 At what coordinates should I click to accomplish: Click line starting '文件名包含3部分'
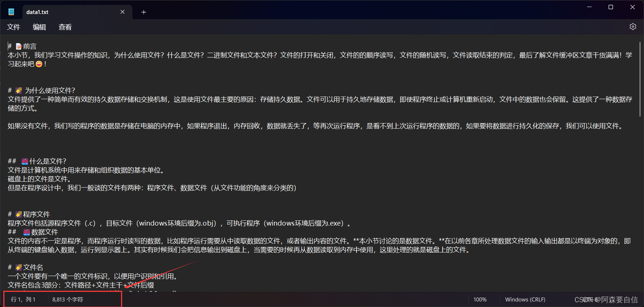coord(81,285)
